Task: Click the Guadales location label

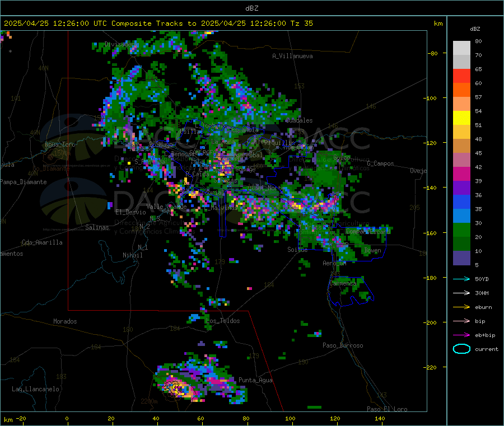Action: click(x=299, y=120)
